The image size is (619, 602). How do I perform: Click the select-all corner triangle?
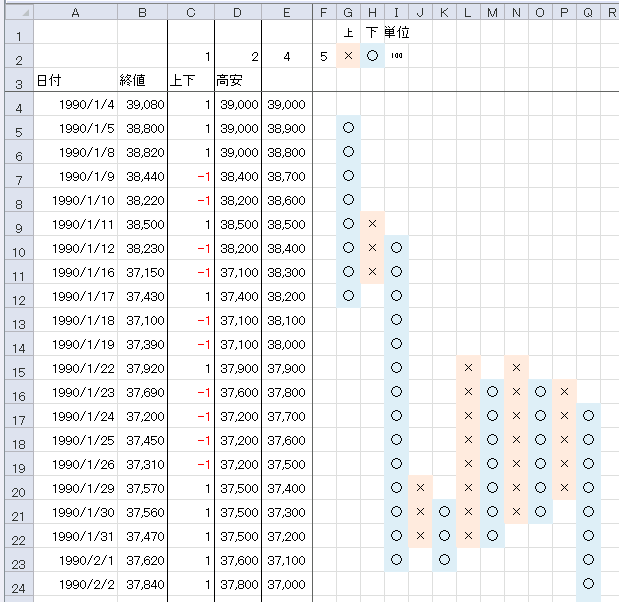click(20, 13)
